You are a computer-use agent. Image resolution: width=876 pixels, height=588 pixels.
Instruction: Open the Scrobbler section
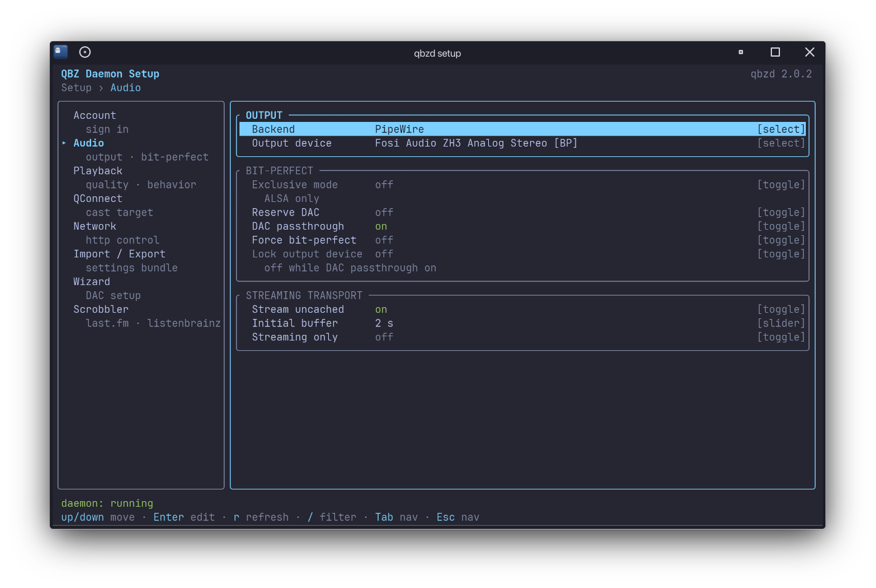tap(101, 310)
